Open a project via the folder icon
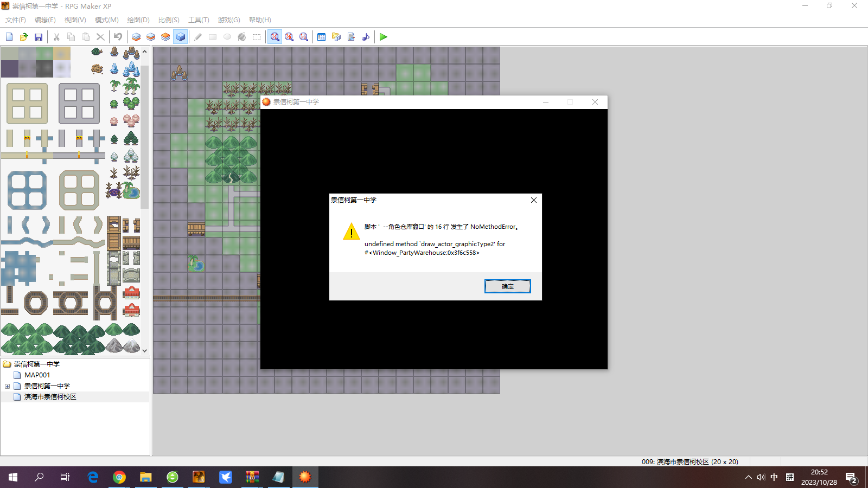 point(24,37)
